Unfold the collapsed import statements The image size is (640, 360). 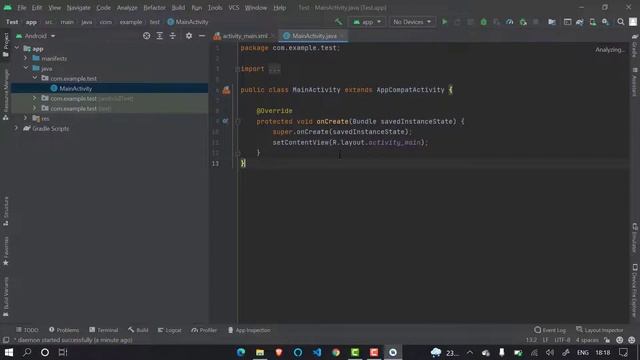(275, 69)
